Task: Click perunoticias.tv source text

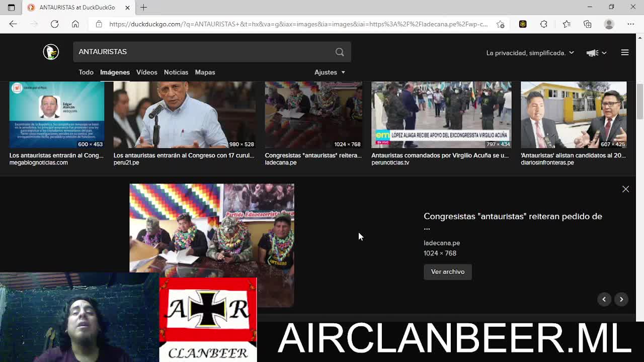Action: [x=390, y=162]
